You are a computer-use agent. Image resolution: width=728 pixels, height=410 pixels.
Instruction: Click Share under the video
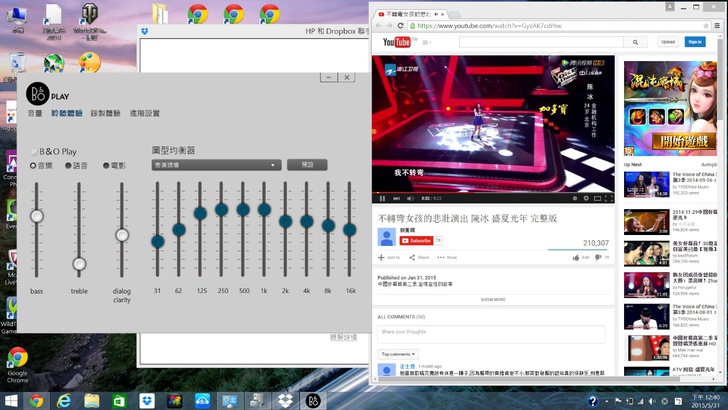[x=419, y=257]
